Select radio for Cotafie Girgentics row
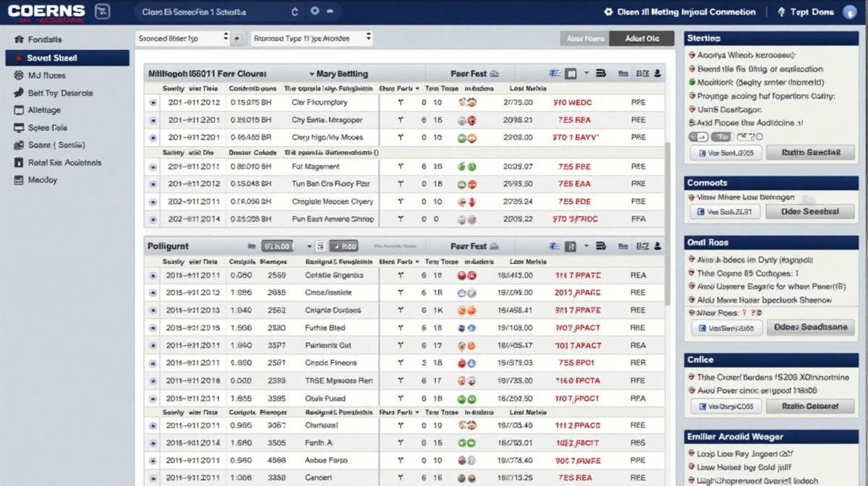 pos(153,276)
